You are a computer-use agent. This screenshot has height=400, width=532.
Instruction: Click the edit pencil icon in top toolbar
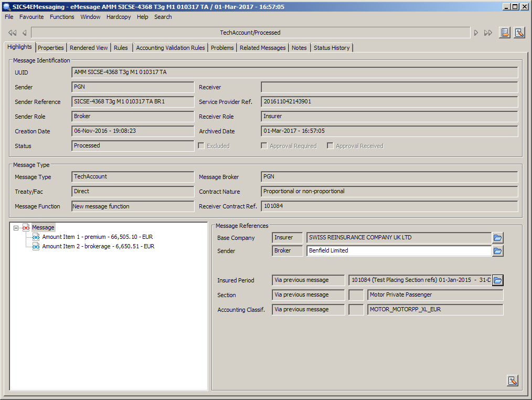pyautogui.click(x=519, y=33)
